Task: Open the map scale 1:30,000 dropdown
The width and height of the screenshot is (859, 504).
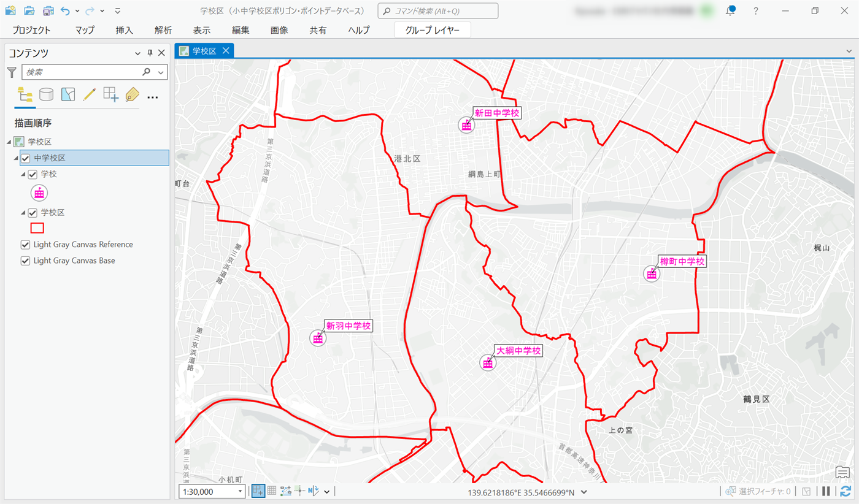Action: coord(240,492)
